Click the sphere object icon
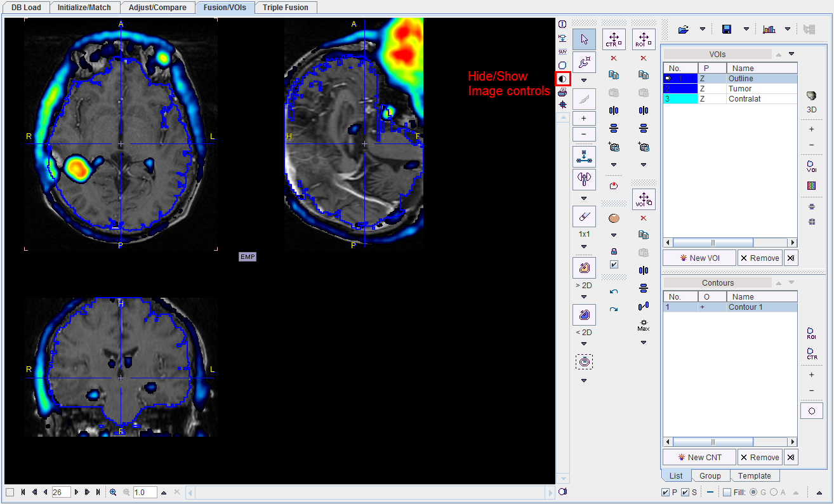 (614, 218)
